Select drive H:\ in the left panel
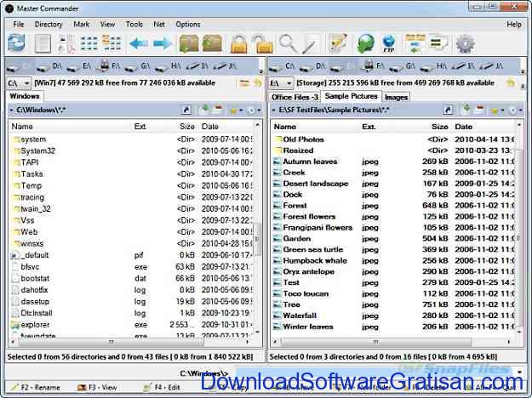The image size is (532, 398). (168, 66)
